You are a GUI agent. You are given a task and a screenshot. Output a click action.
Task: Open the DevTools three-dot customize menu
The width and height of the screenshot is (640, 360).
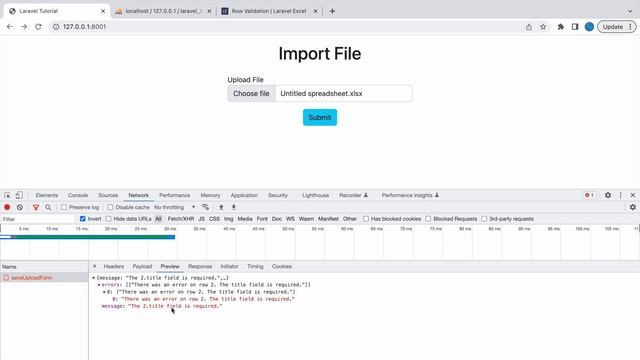[620, 195]
